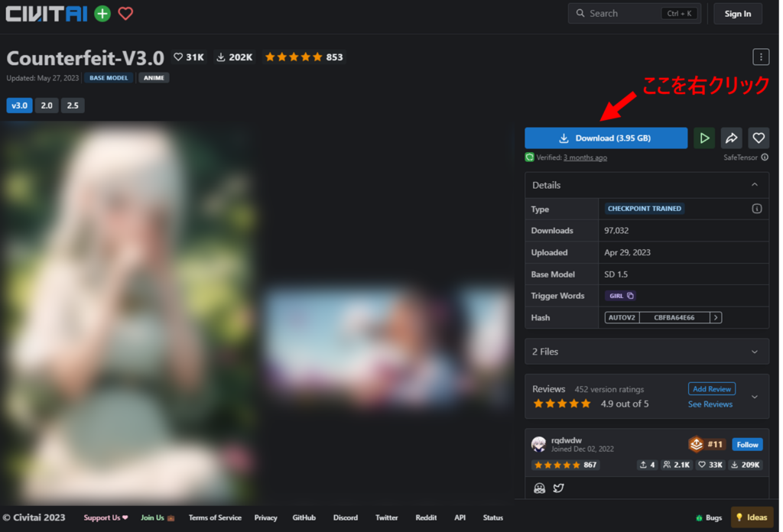Click the green play Create button
The height and width of the screenshot is (532, 783).
703,138
